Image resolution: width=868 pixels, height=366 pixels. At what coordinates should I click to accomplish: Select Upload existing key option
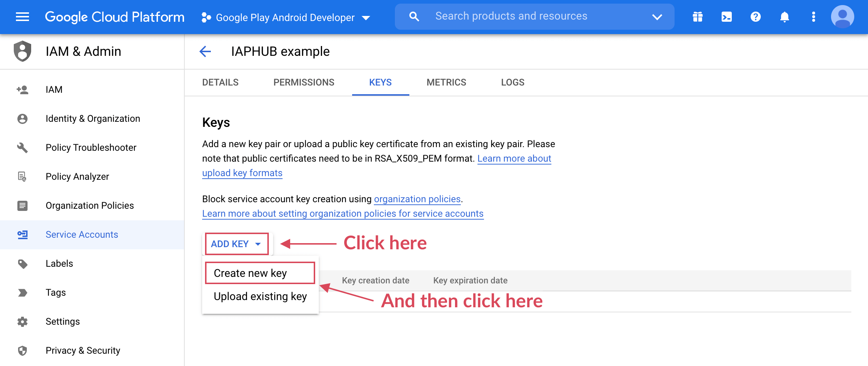point(260,296)
